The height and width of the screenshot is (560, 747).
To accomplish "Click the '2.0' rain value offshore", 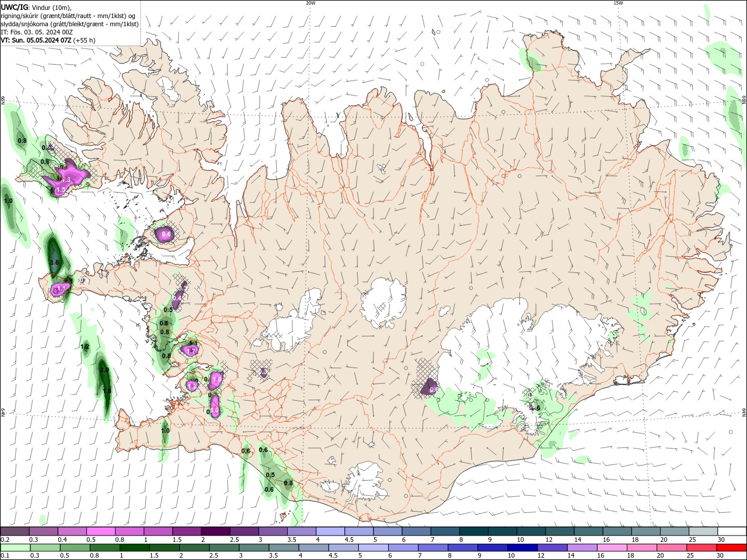I will point(104,370).
